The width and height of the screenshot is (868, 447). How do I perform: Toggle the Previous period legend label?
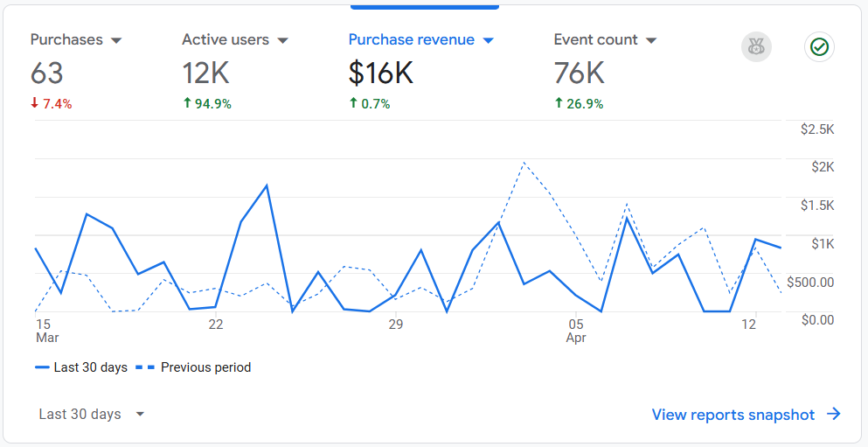[x=205, y=367]
